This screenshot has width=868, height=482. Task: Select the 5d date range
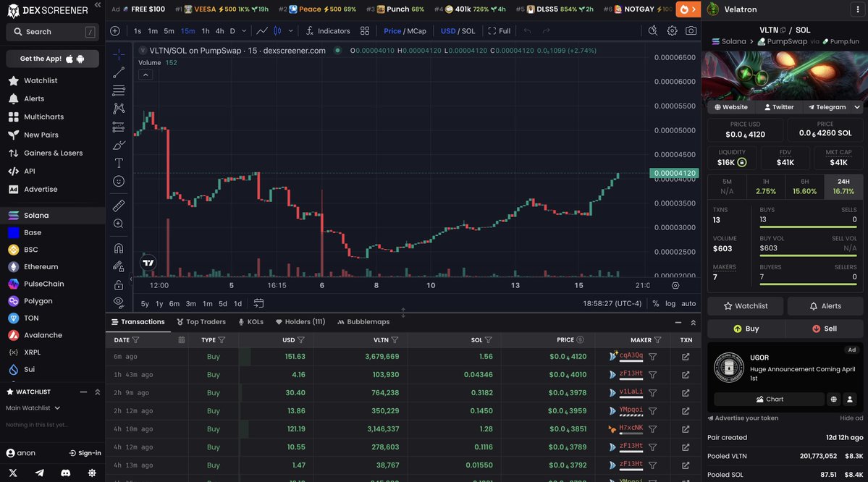click(222, 303)
